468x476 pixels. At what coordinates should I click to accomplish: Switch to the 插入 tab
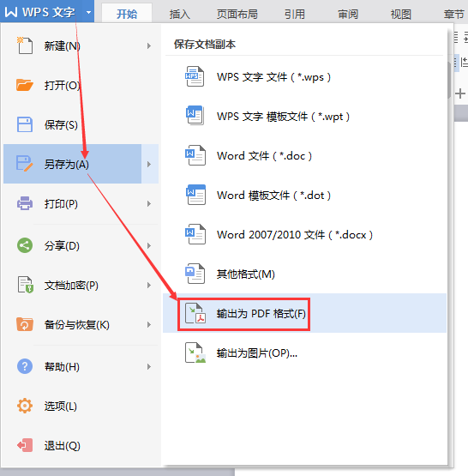[179, 14]
